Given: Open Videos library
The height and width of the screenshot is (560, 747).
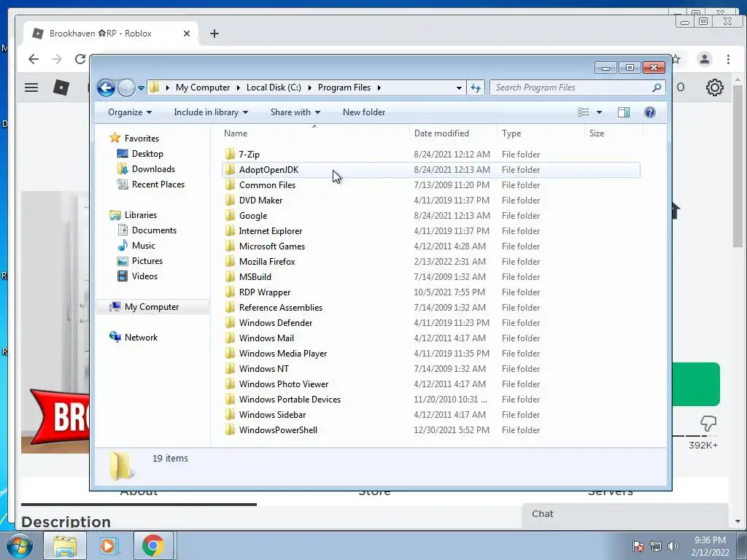Looking at the screenshot, I should pos(144,276).
